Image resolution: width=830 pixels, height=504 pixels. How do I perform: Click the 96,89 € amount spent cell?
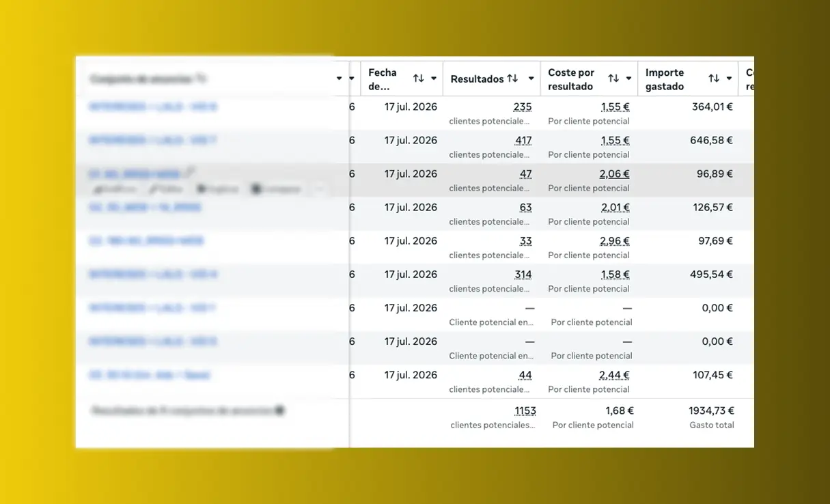click(715, 174)
